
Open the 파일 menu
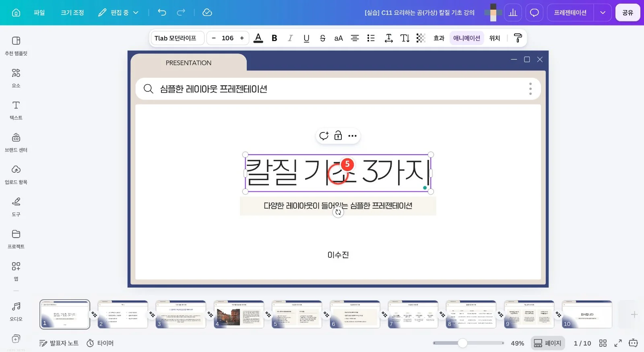click(x=39, y=12)
